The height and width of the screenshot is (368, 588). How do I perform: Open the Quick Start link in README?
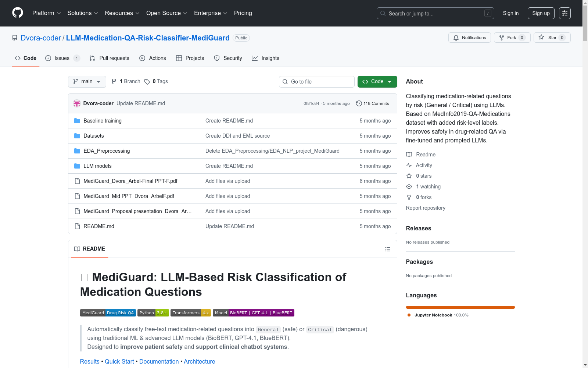(119, 361)
